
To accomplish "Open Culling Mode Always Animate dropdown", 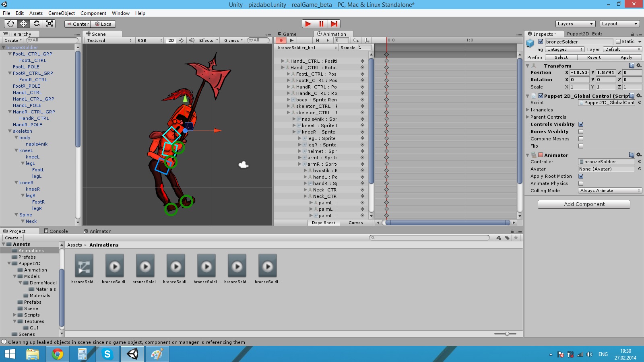I will [610, 191].
